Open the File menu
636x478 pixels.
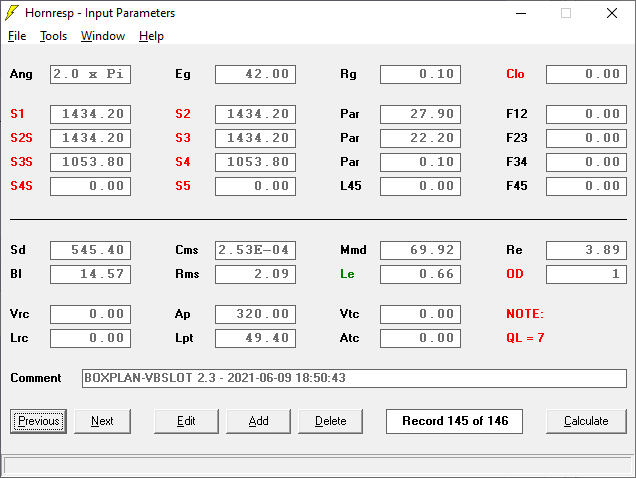pos(17,36)
